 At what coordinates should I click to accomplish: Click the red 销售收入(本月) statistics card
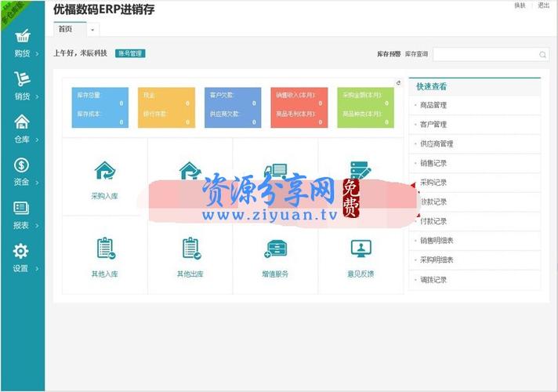[x=299, y=107]
